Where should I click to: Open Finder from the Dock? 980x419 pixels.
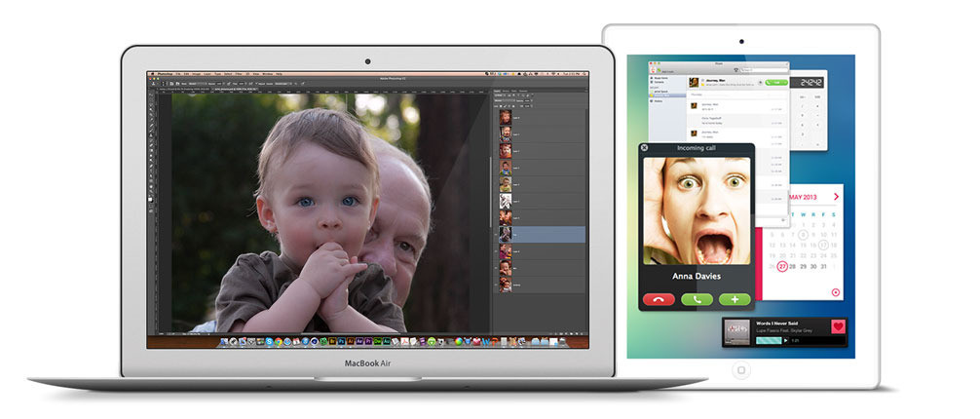[x=225, y=341]
